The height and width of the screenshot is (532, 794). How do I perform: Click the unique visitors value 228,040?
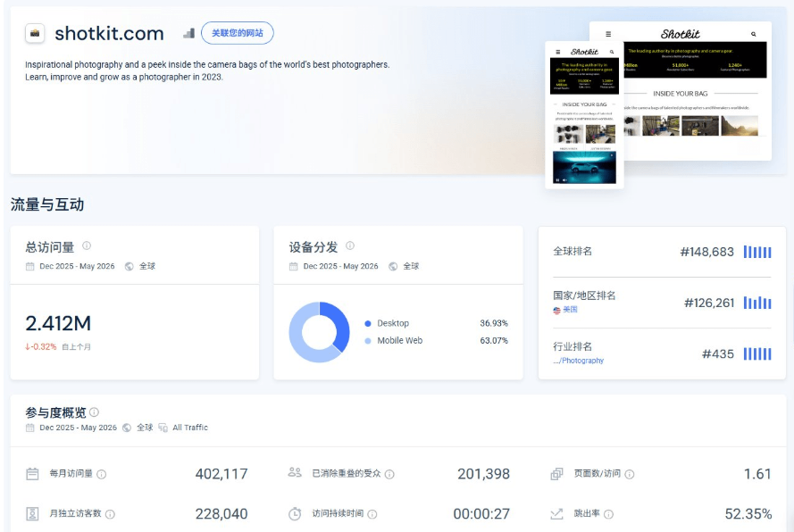(221, 514)
